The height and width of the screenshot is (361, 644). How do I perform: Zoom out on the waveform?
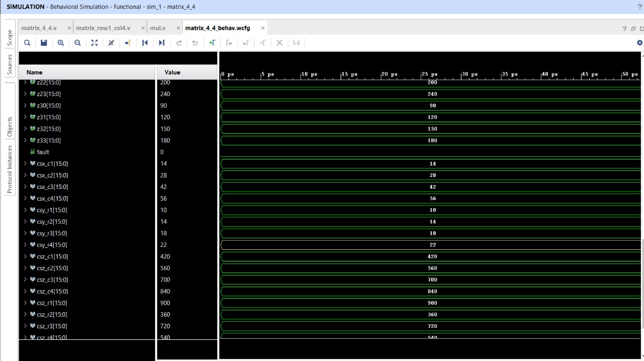77,43
